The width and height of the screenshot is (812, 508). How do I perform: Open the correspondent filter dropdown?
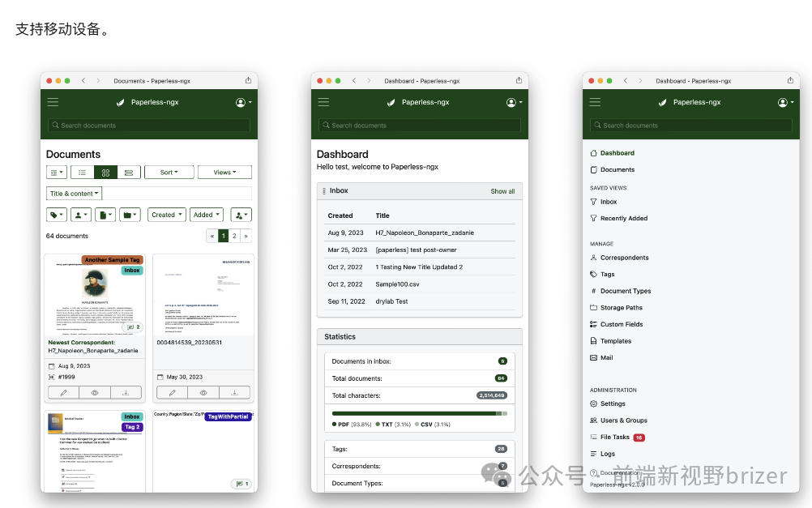click(81, 215)
